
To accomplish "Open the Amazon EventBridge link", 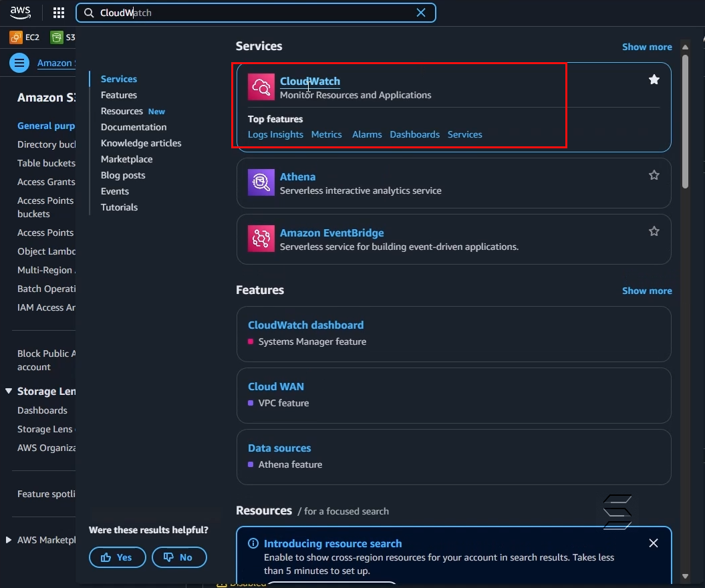I will coord(332,233).
